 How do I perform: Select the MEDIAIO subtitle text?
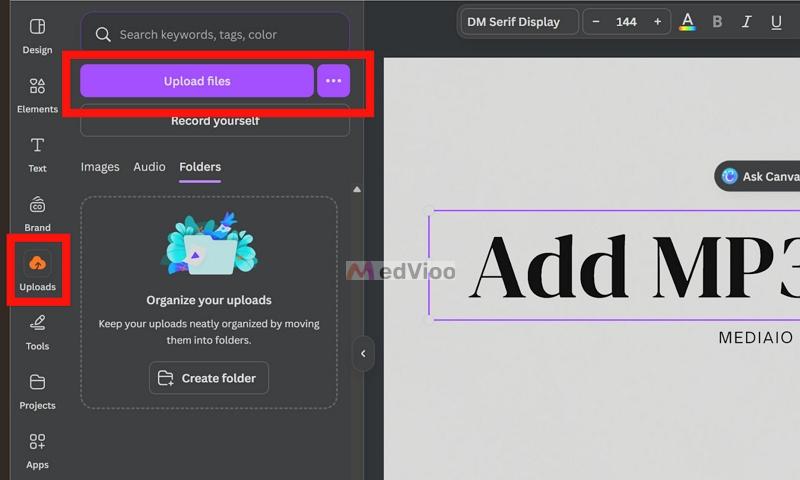[756, 338]
